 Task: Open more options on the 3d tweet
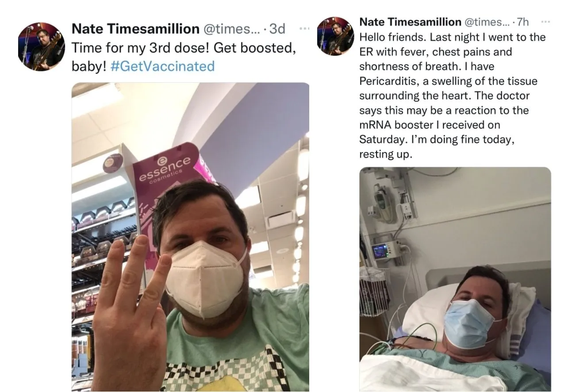pyautogui.click(x=304, y=29)
